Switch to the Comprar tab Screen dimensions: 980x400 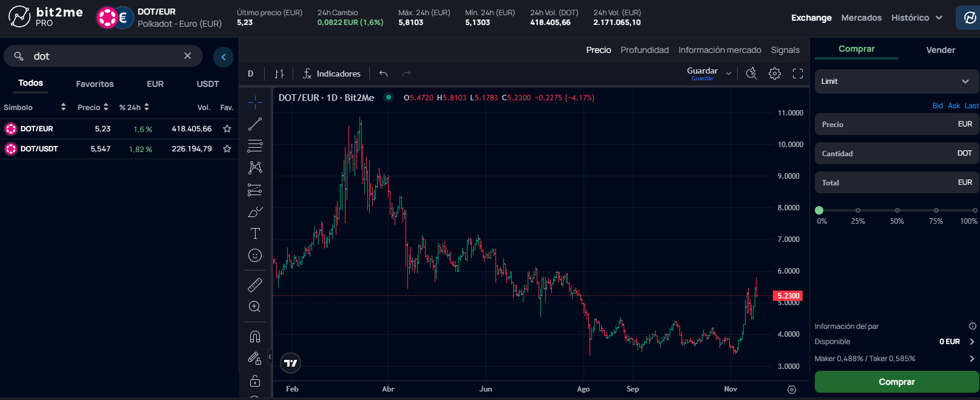coord(857,49)
